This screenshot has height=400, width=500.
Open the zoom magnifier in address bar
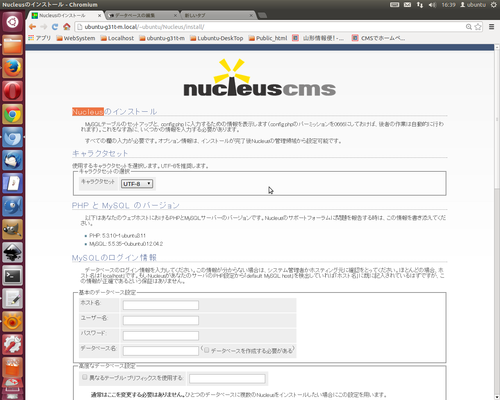click(469, 27)
